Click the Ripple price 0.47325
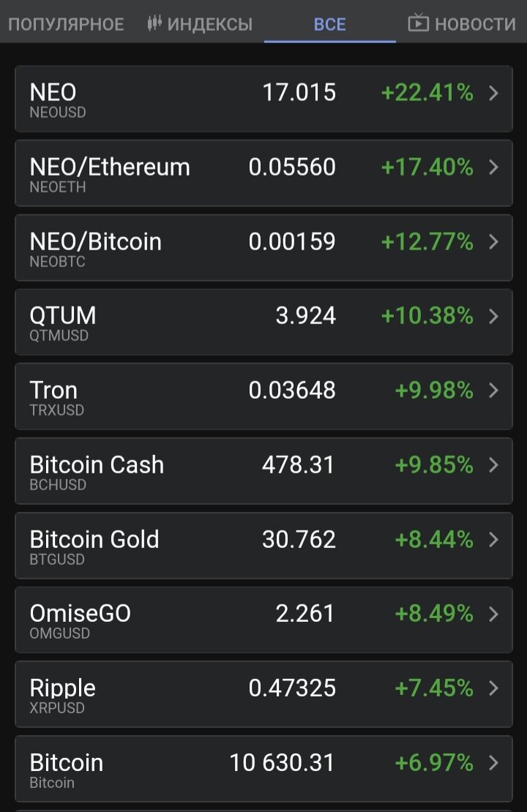The image size is (527, 812). coord(292,688)
